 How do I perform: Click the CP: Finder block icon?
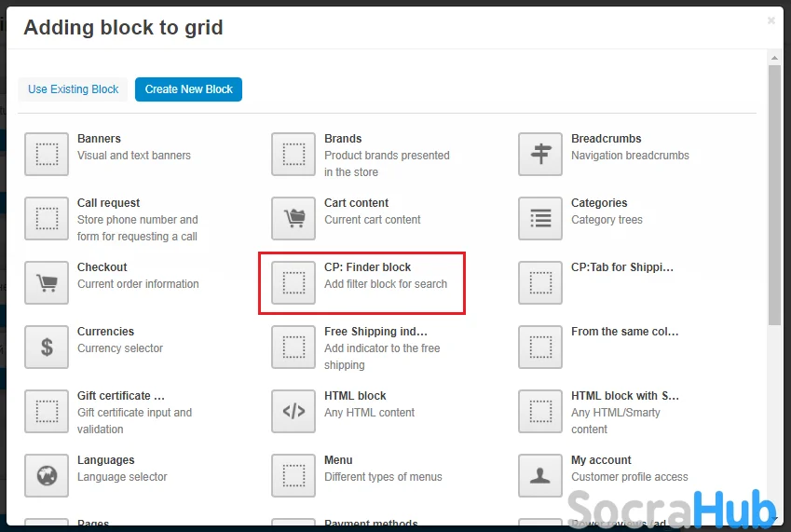pos(293,283)
